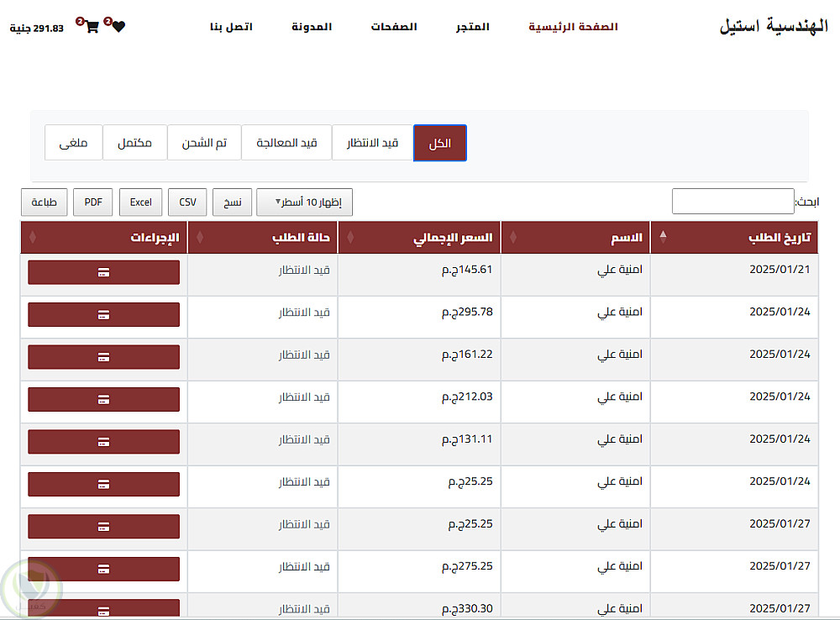Click the الهندسية استيل site logo
Viewport: 840px width, 620px height.
click(774, 26)
